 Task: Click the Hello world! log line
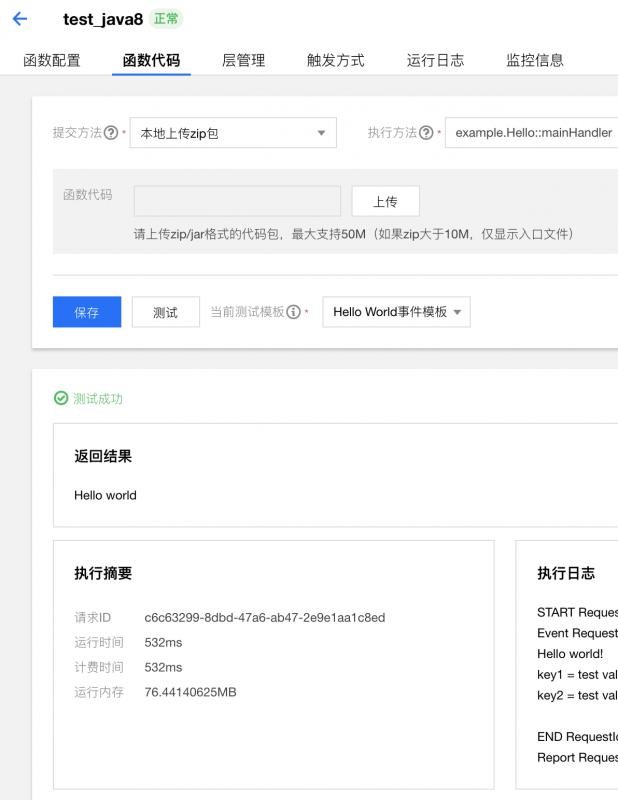[570, 654]
